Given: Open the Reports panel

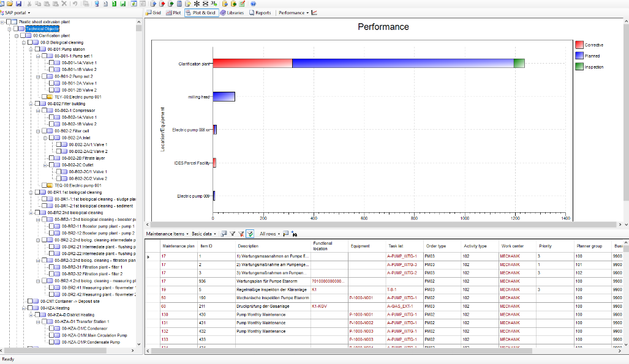Looking at the screenshot, I should click(x=260, y=12).
